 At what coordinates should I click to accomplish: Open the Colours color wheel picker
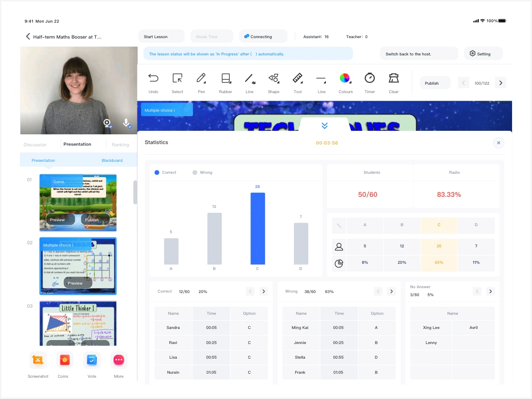345,78
